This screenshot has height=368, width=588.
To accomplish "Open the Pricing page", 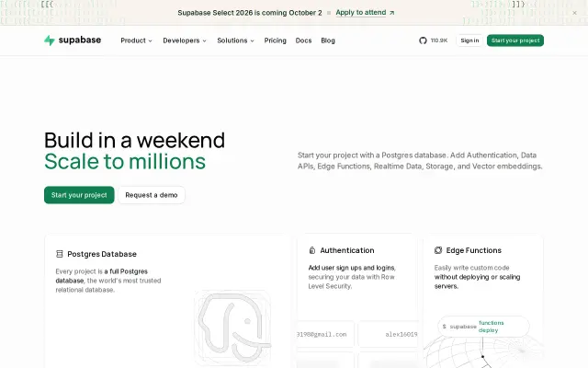I will pos(275,40).
